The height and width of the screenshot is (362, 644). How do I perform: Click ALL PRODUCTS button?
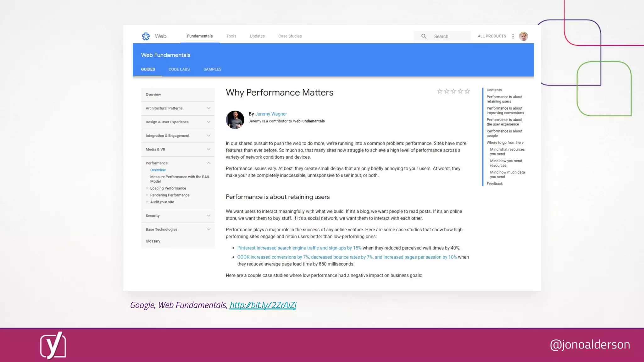pyautogui.click(x=492, y=36)
